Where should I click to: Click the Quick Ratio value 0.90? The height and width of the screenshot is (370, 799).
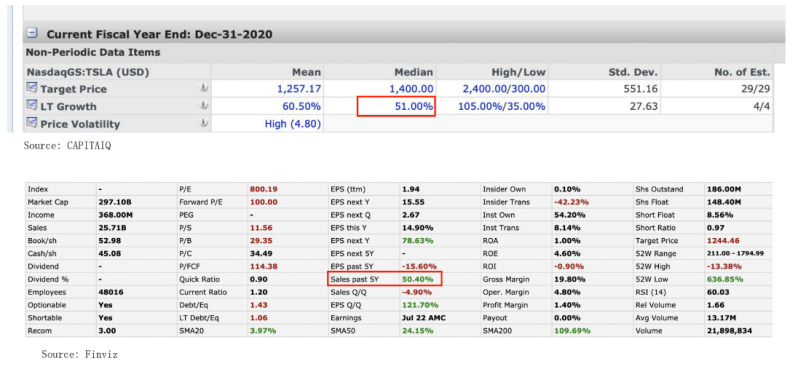pyautogui.click(x=258, y=279)
